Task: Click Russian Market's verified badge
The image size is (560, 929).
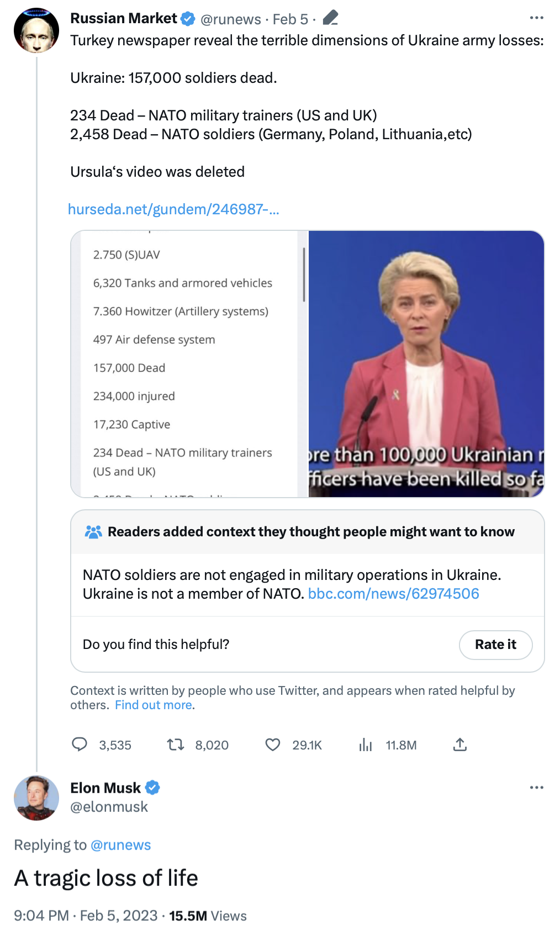Action: click(188, 19)
